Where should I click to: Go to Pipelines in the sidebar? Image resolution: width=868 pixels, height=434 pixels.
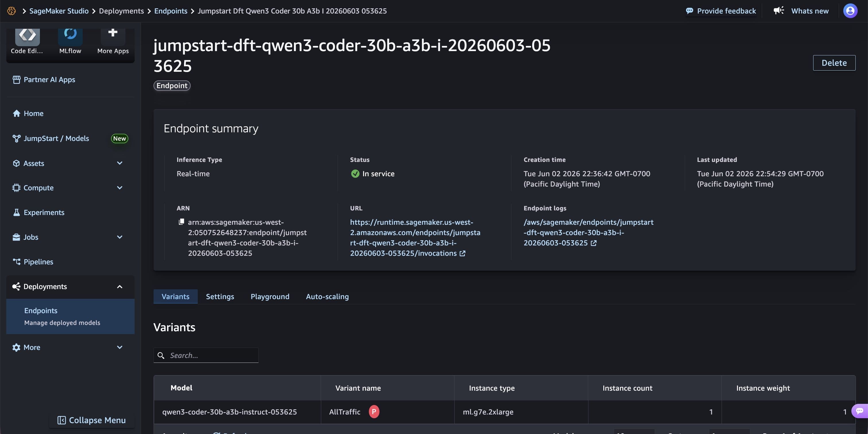click(38, 262)
